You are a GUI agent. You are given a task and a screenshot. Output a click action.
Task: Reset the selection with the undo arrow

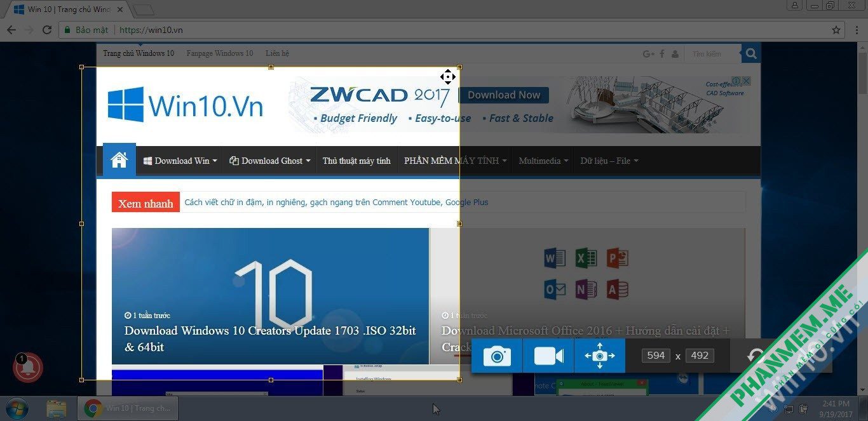pyautogui.click(x=756, y=356)
